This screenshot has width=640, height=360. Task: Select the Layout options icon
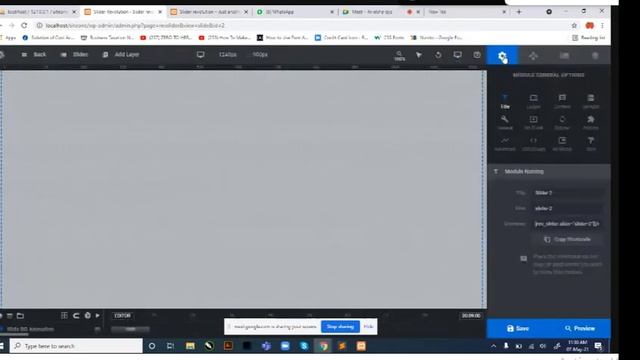click(533, 101)
